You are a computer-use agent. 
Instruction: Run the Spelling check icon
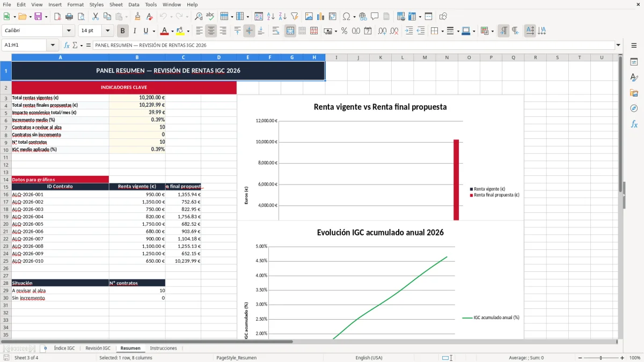coord(210,17)
